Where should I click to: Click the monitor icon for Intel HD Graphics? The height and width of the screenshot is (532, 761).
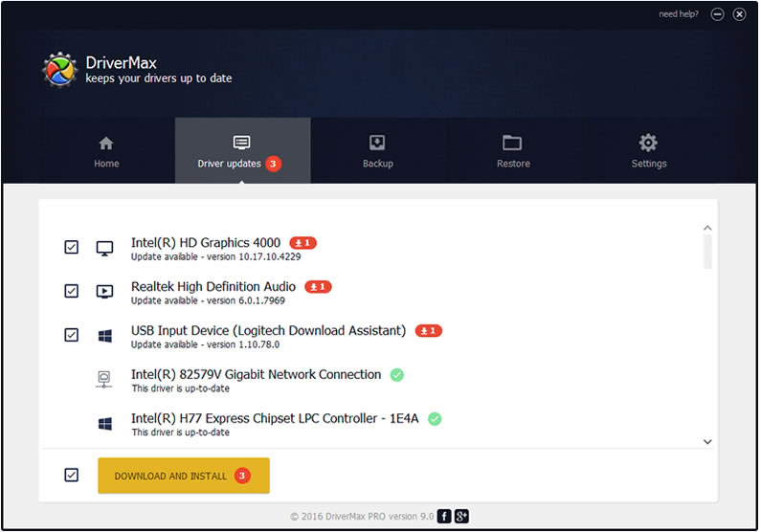[x=104, y=249]
